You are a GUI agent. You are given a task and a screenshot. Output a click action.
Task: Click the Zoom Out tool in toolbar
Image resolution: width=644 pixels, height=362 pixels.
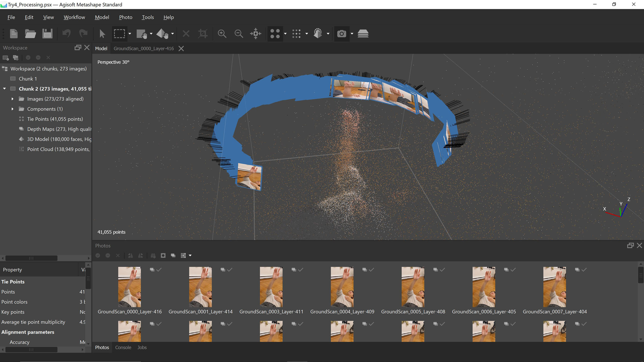click(239, 34)
